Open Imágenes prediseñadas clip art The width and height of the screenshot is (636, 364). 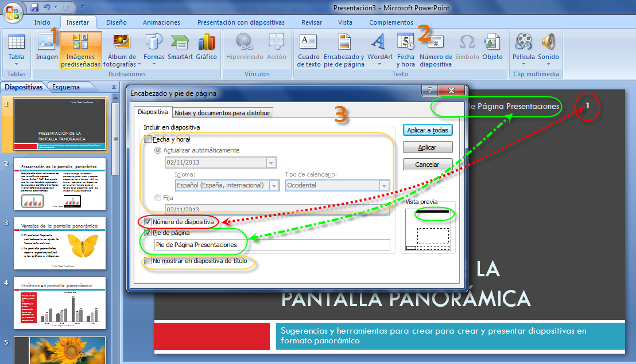click(x=81, y=50)
